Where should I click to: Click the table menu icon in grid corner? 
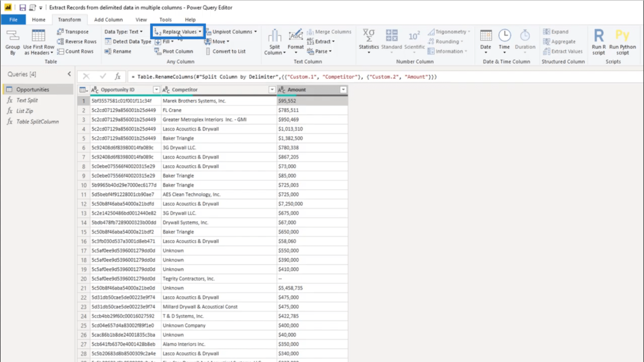tap(83, 90)
